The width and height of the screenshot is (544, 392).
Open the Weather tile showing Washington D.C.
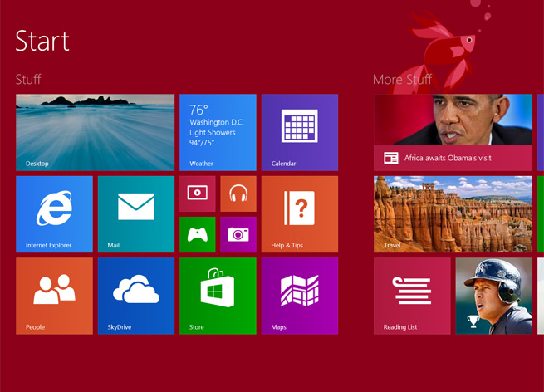218,132
